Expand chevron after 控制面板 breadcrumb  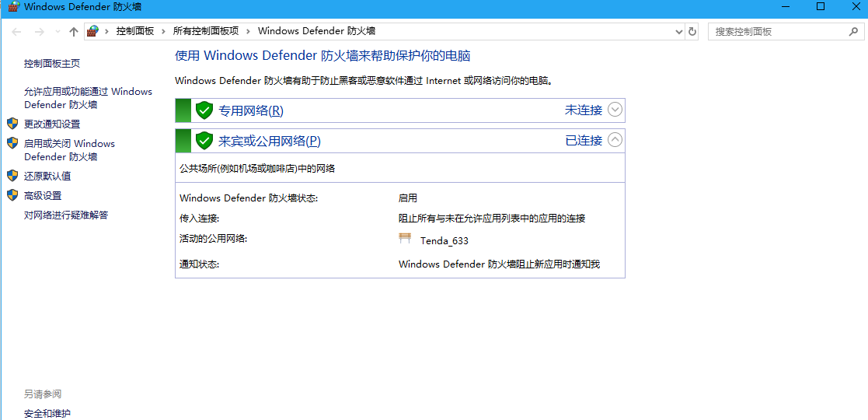click(163, 31)
